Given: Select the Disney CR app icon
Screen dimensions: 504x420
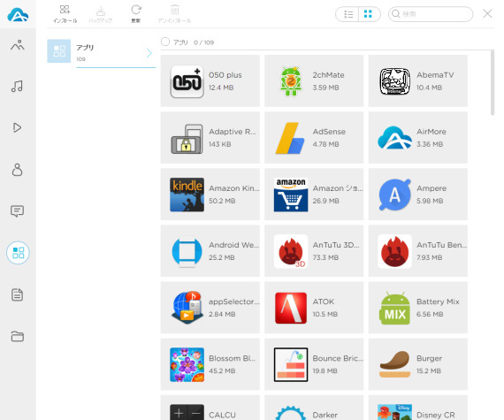Looking at the screenshot, I should pyautogui.click(x=394, y=412).
